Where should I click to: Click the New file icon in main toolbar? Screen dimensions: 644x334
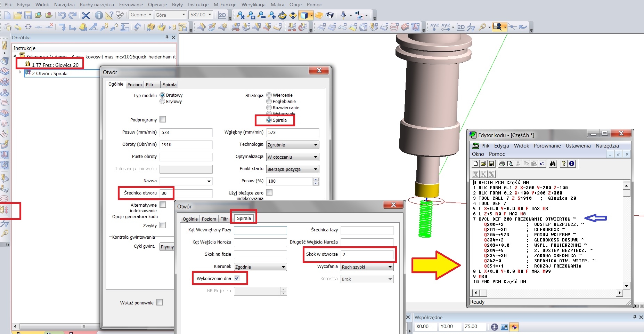[x=7, y=15]
